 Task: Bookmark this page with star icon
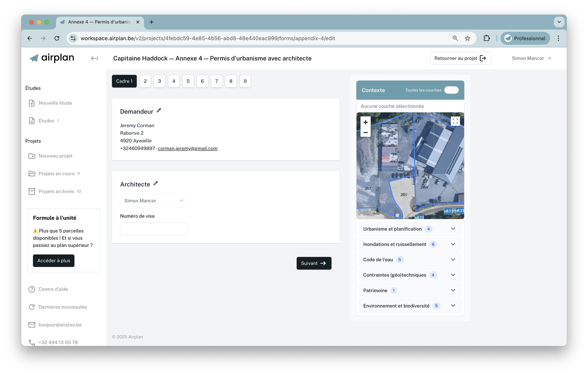[x=467, y=38]
